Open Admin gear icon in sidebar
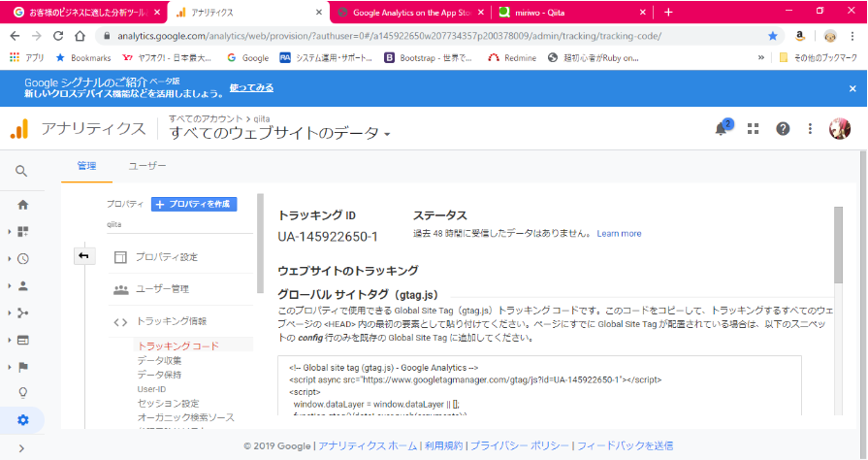 click(22, 420)
